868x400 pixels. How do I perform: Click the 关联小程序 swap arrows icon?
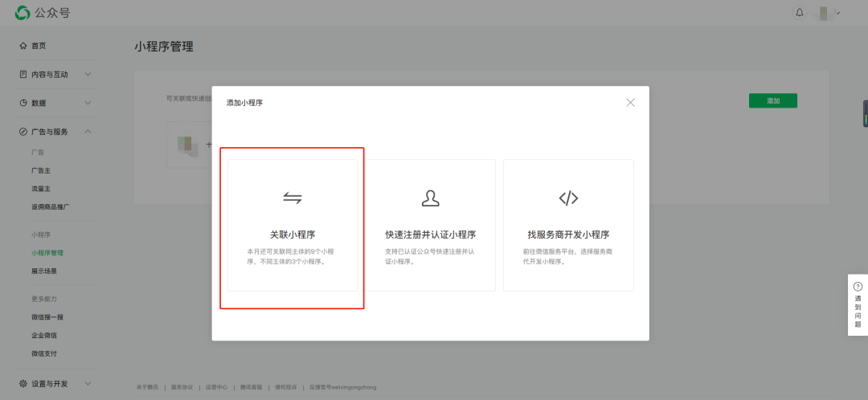(x=293, y=198)
